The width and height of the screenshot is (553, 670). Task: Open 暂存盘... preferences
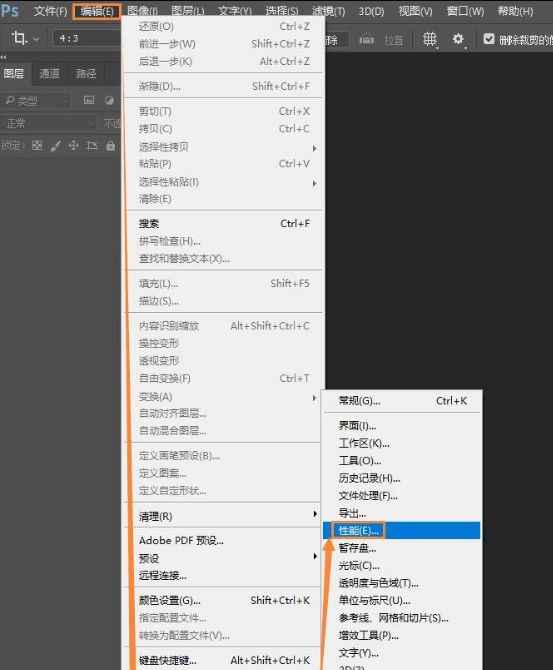click(x=402, y=548)
